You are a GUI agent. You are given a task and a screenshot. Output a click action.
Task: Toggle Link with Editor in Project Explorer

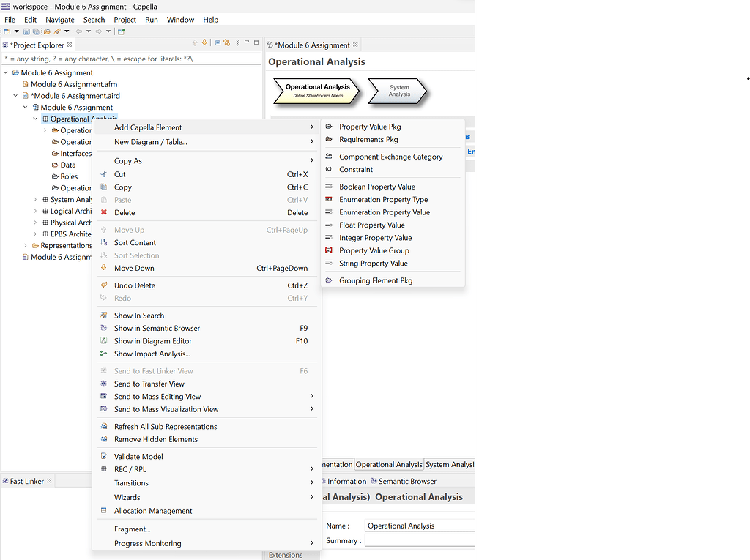tap(227, 43)
